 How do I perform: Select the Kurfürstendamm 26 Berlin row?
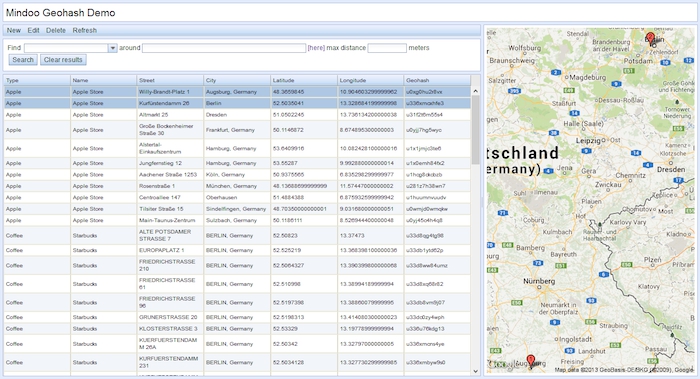pos(237,103)
